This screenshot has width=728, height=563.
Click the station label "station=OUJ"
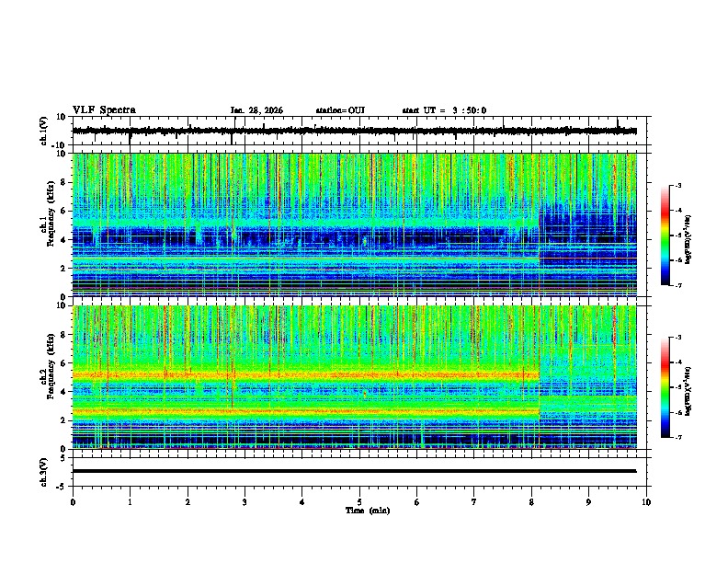[x=340, y=110]
